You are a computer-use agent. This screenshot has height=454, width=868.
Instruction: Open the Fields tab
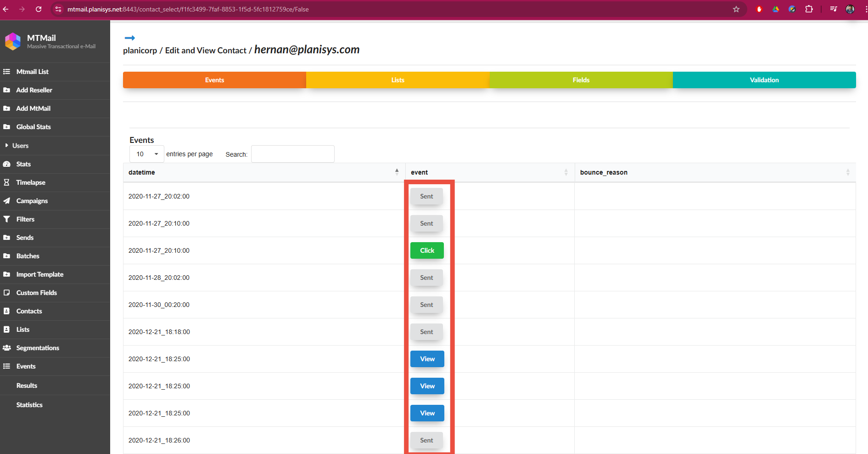tap(581, 80)
